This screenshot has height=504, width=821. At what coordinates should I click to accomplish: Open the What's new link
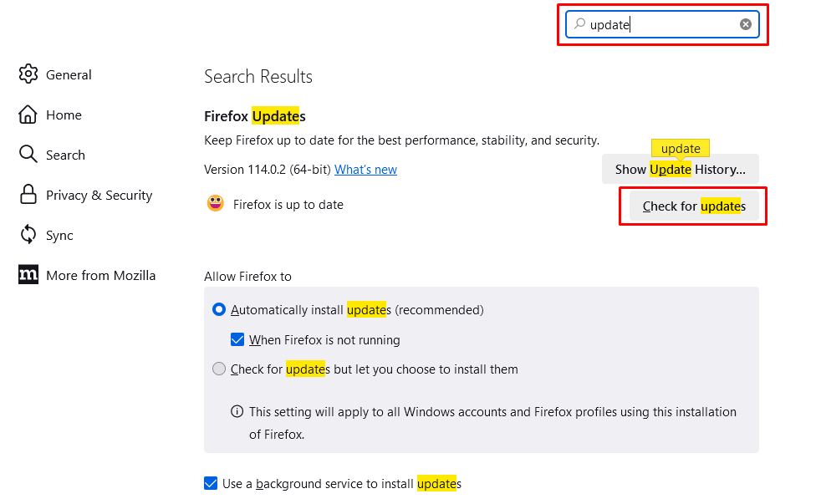pyautogui.click(x=365, y=170)
